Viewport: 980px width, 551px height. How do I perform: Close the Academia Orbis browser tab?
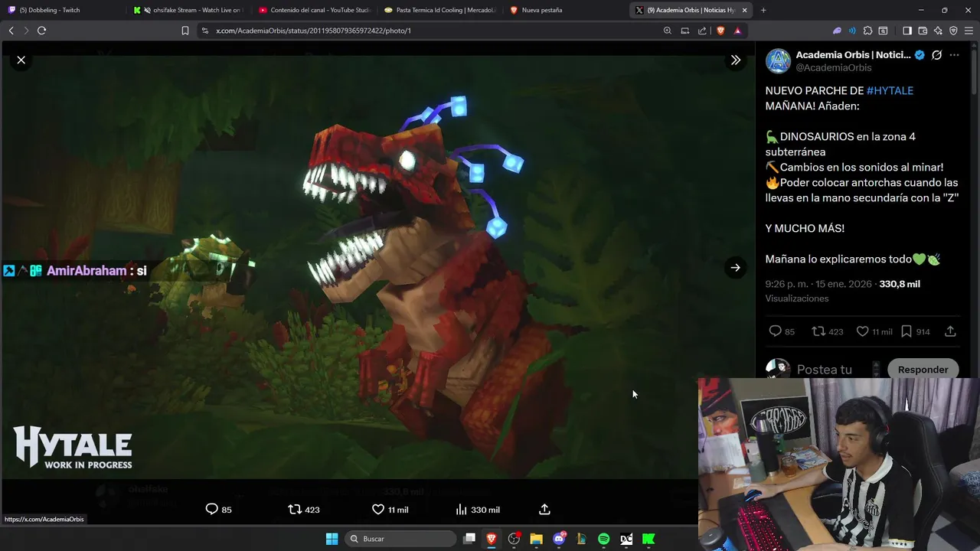tap(744, 10)
